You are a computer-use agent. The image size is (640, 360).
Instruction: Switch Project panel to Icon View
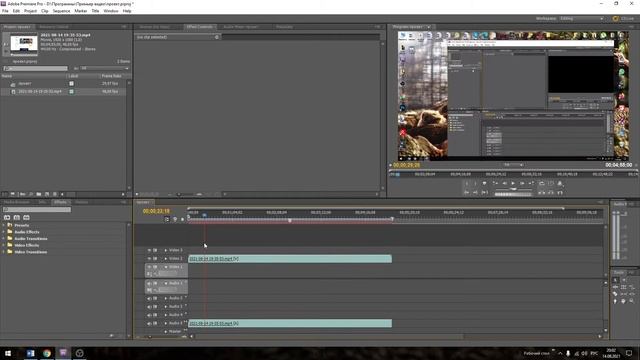pyautogui.click(x=13, y=194)
